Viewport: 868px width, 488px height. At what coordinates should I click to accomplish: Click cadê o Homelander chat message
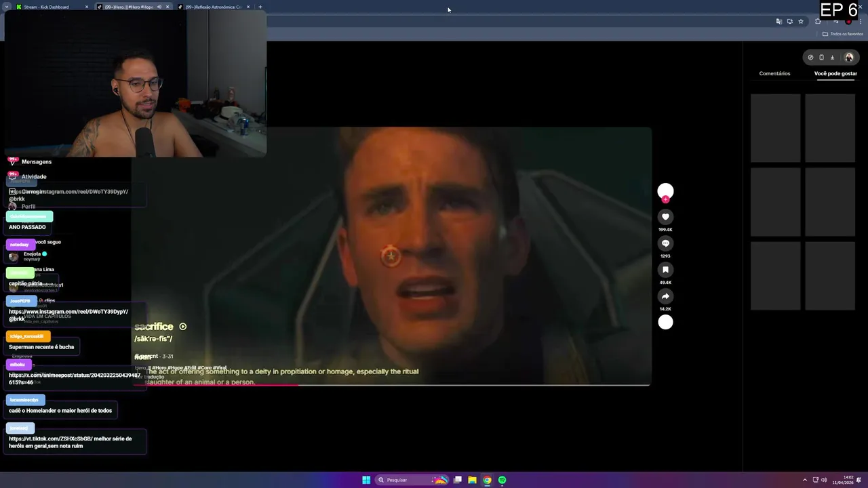[60, 411]
